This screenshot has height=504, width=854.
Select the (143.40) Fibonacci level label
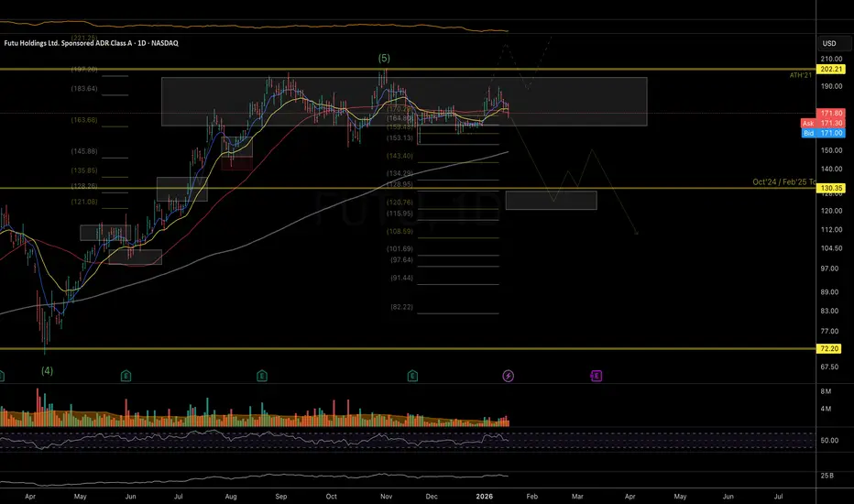[x=400, y=156]
